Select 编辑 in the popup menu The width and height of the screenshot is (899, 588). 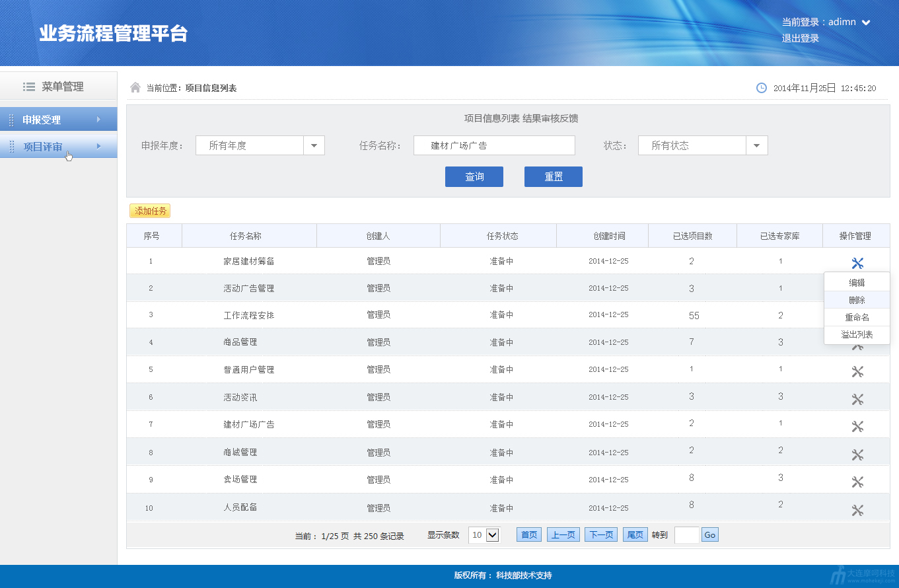(x=857, y=283)
